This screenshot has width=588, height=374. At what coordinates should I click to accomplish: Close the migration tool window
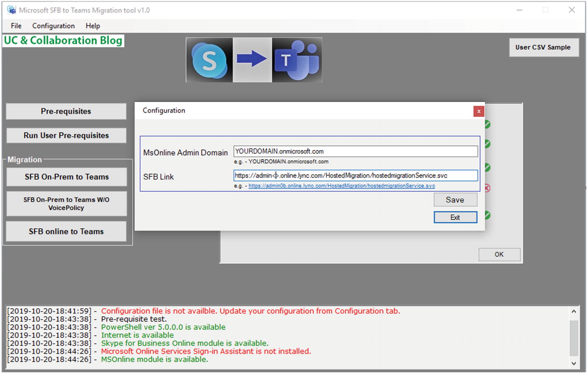[572, 10]
